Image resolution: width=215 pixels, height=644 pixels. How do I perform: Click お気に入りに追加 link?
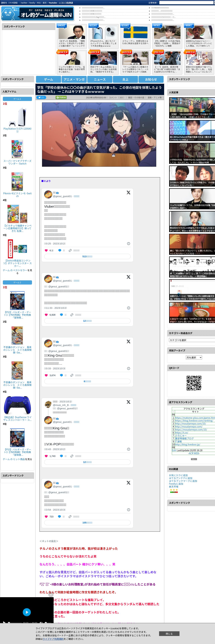pyautogui.click(x=178, y=475)
